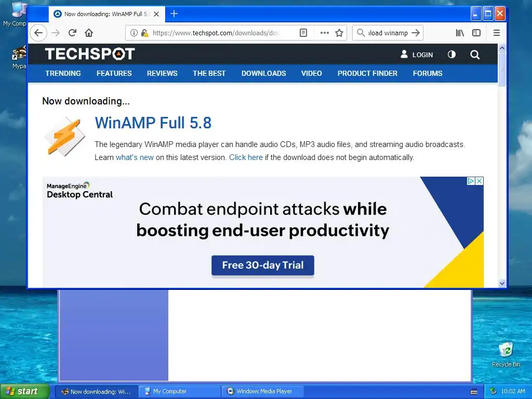Screen dimensions: 532x399
Task: Open PRODUCT FINDER page
Action: coord(367,73)
